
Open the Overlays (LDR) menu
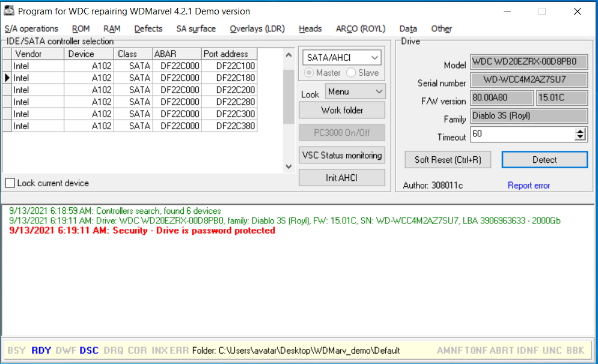point(257,29)
